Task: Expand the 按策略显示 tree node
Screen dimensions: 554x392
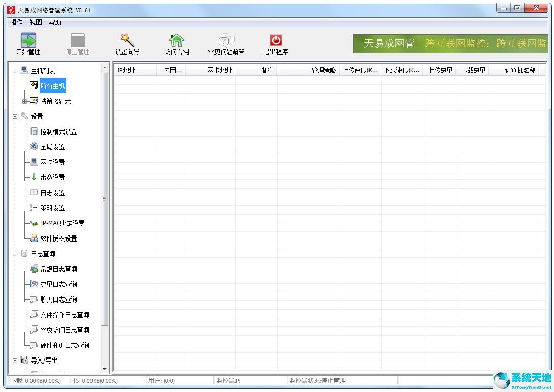Action: click(x=25, y=101)
